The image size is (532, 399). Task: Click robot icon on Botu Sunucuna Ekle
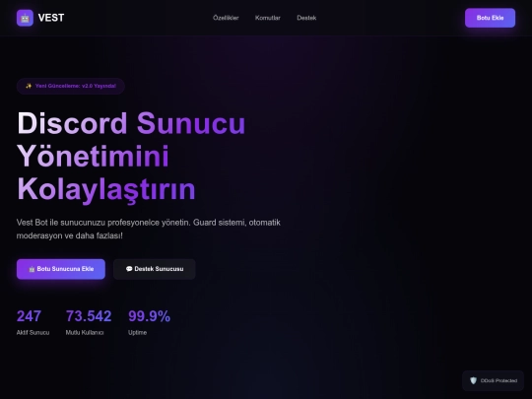pos(32,269)
